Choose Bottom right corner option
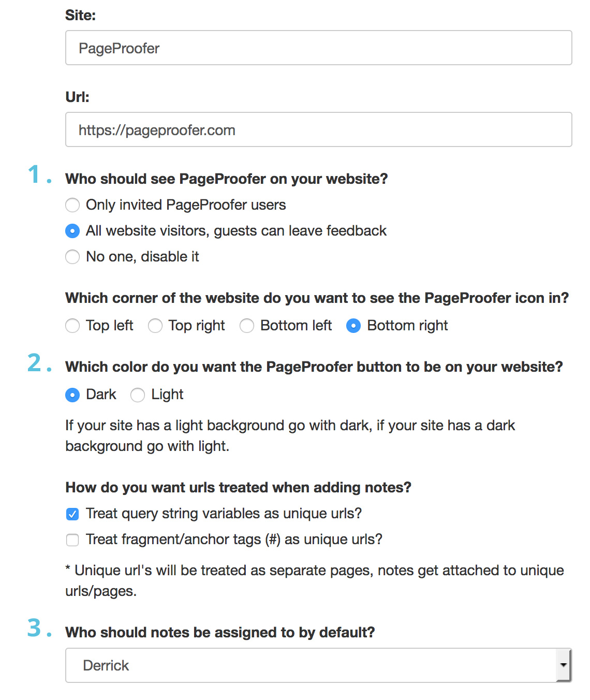The width and height of the screenshot is (590, 700). [353, 326]
